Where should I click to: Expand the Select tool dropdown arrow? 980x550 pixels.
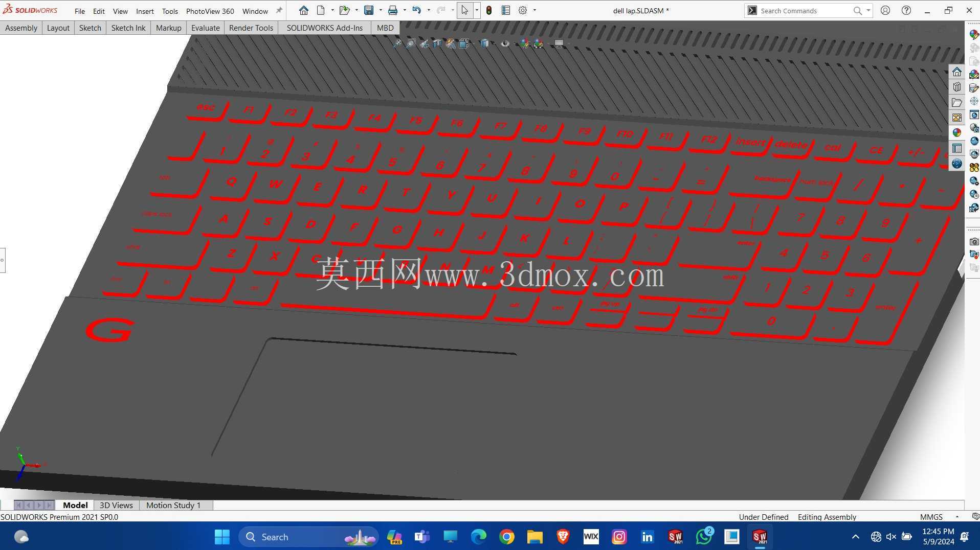(477, 10)
